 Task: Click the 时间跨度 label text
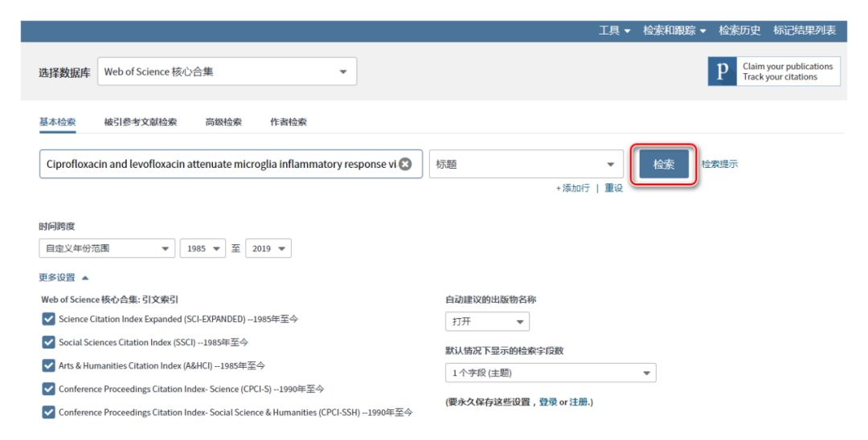point(57,226)
